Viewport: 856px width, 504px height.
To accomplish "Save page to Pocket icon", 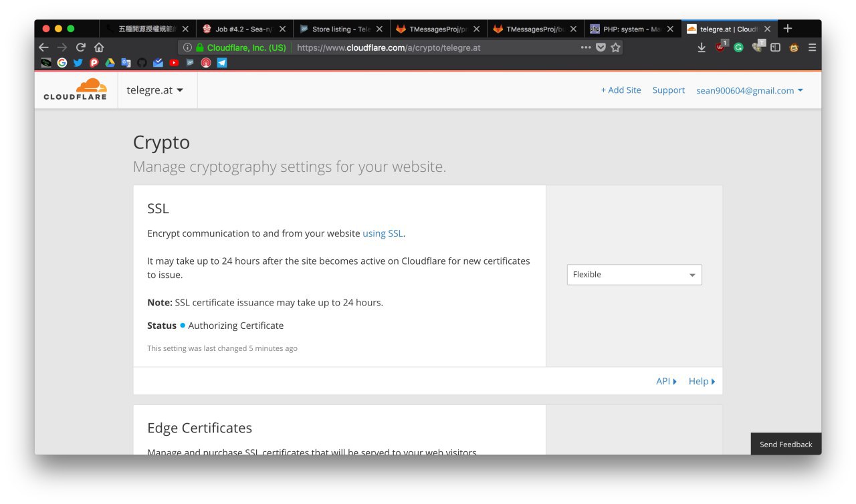I will pyautogui.click(x=601, y=47).
